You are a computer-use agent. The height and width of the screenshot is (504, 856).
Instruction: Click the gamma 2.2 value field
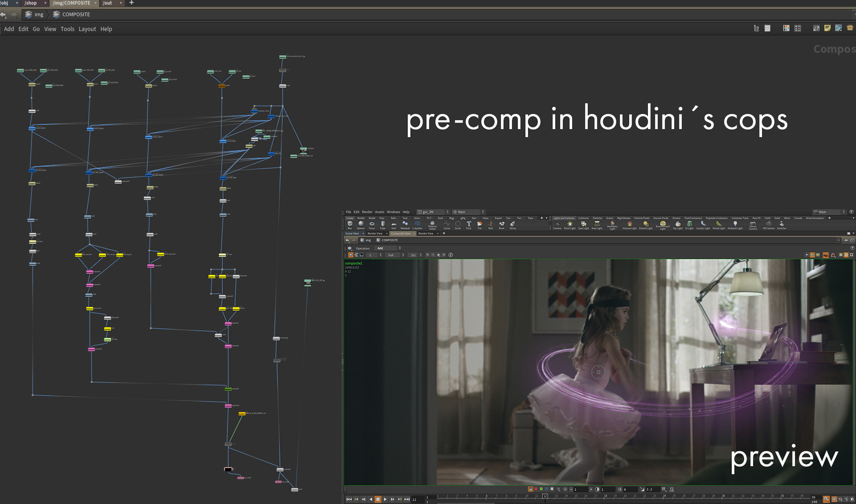652,489
